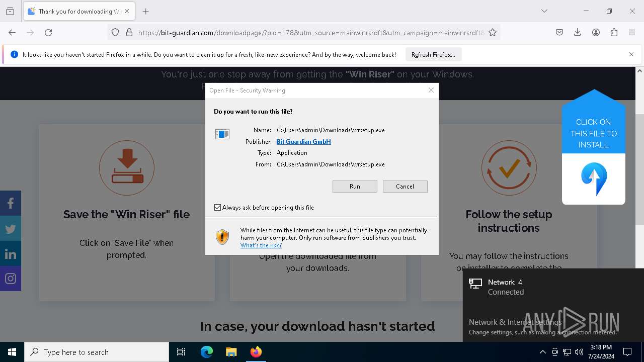Click the volume speaker tray icon
Image resolution: width=644 pixels, height=362 pixels.
point(579,352)
